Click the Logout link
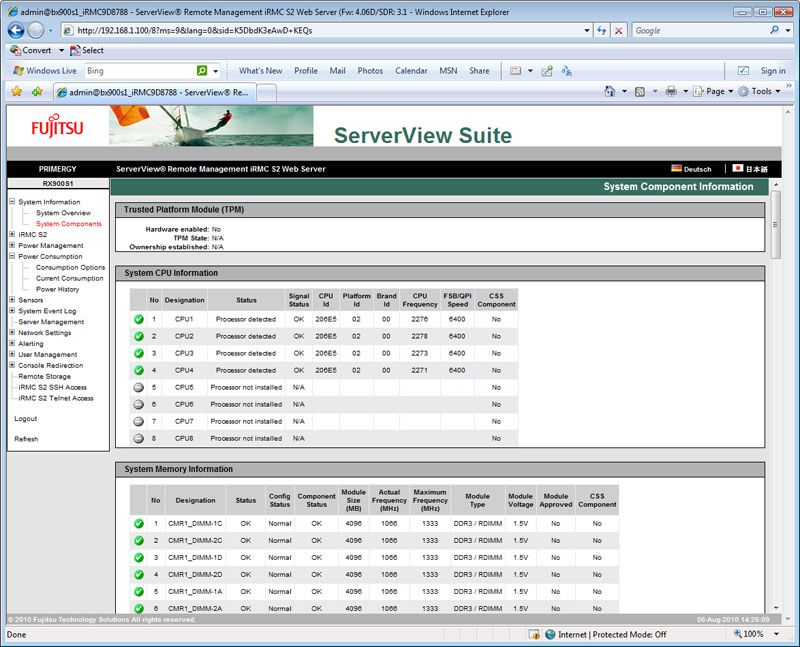The height and width of the screenshot is (647, 800). click(26, 418)
